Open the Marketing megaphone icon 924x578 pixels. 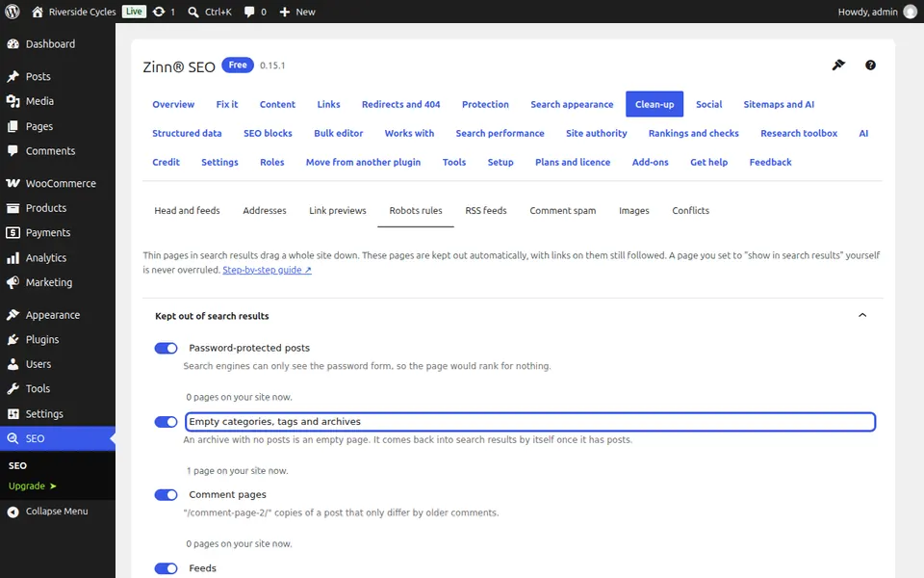[13, 283]
